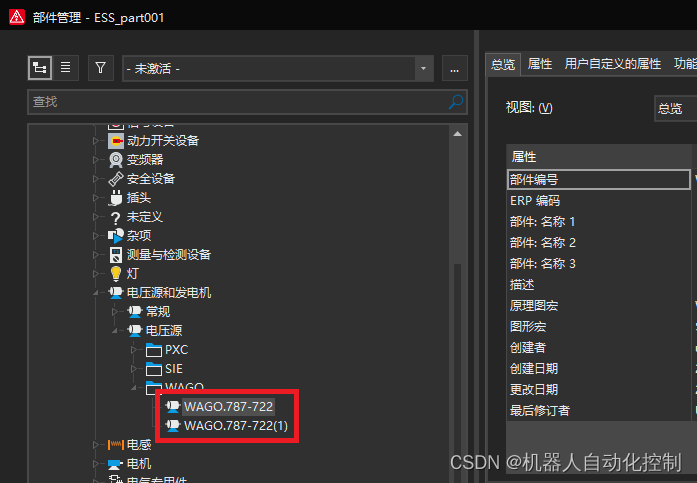The width and height of the screenshot is (697, 483).
Task: Select the 部件编号 property row
Action: click(598, 180)
